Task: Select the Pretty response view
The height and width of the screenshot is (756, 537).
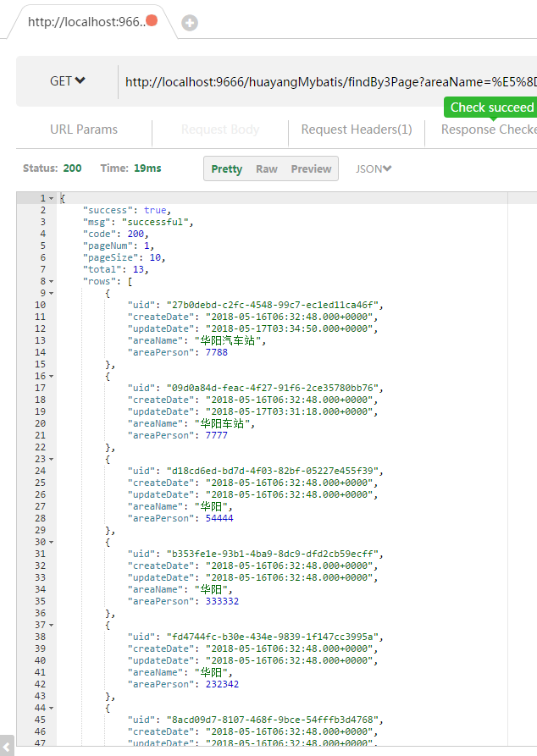Action: [227, 169]
